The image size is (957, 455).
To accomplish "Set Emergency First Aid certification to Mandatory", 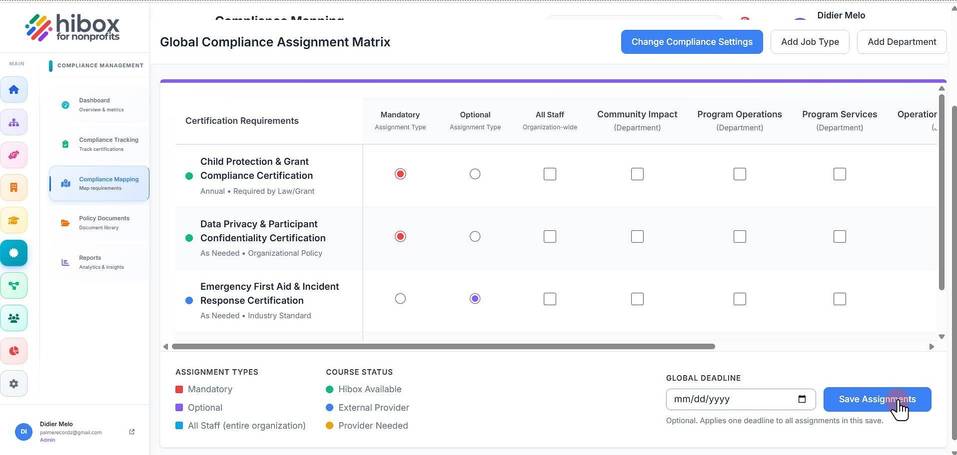I will 400,299.
